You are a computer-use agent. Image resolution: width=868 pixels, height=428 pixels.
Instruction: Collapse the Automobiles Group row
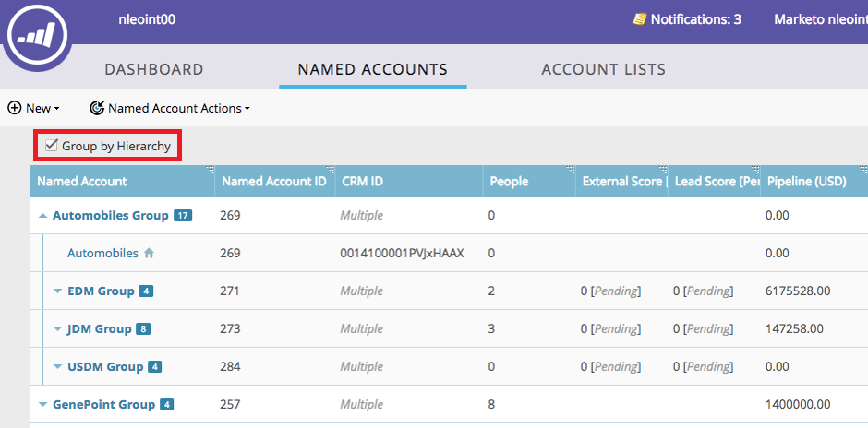point(43,216)
